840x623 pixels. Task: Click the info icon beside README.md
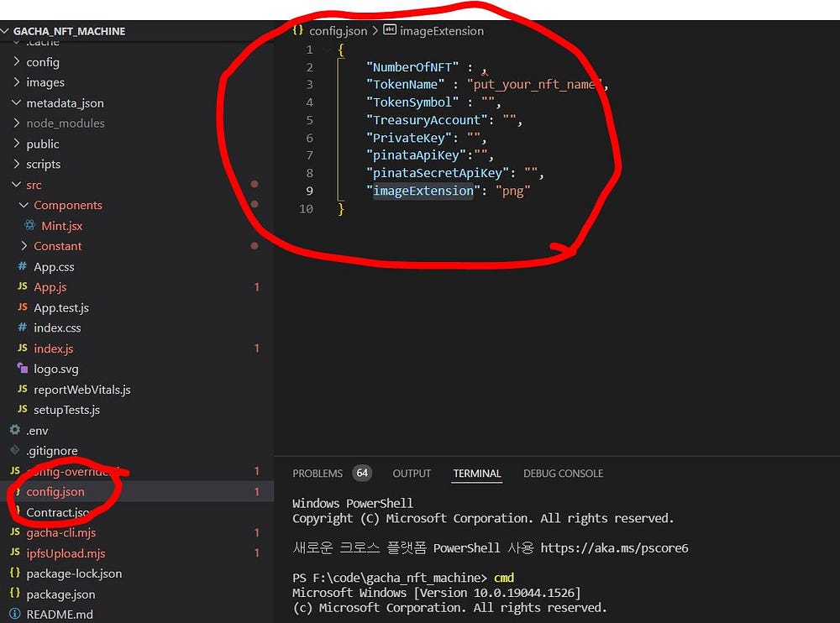coord(15,614)
